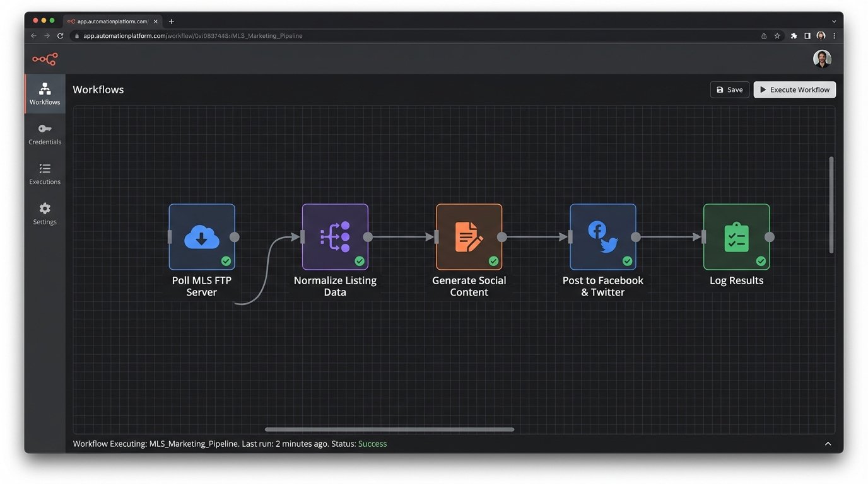Expand the execution status panel chevron
This screenshot has height=484, width=868.
click(828, 444)
